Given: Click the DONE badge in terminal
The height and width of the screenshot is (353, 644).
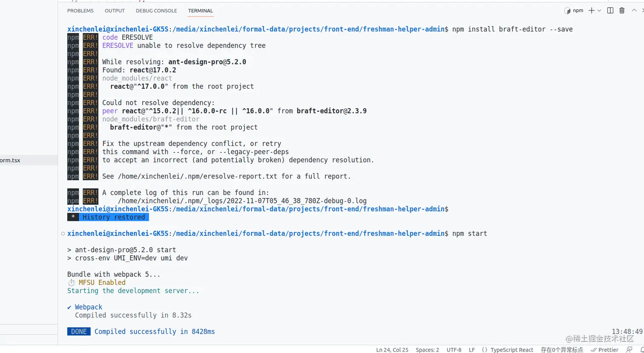Looking at the screenshot, I should tap(79, 331).
